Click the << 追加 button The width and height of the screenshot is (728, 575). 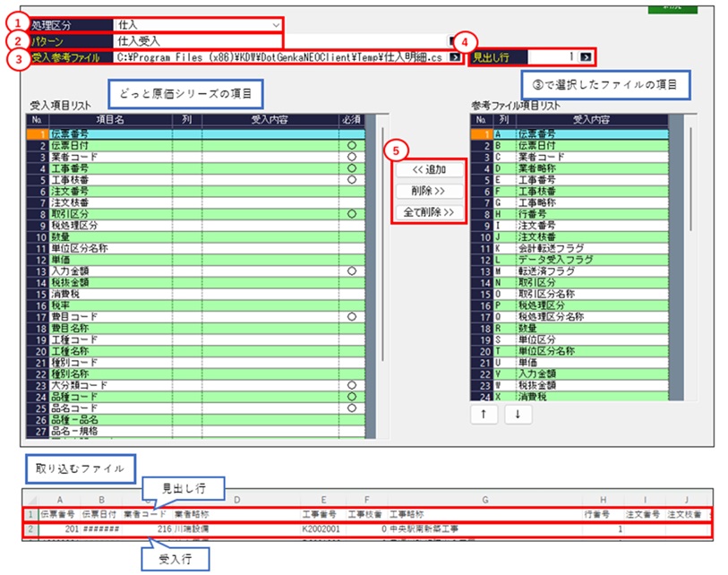pyautogui.click(x=429, y=169)
